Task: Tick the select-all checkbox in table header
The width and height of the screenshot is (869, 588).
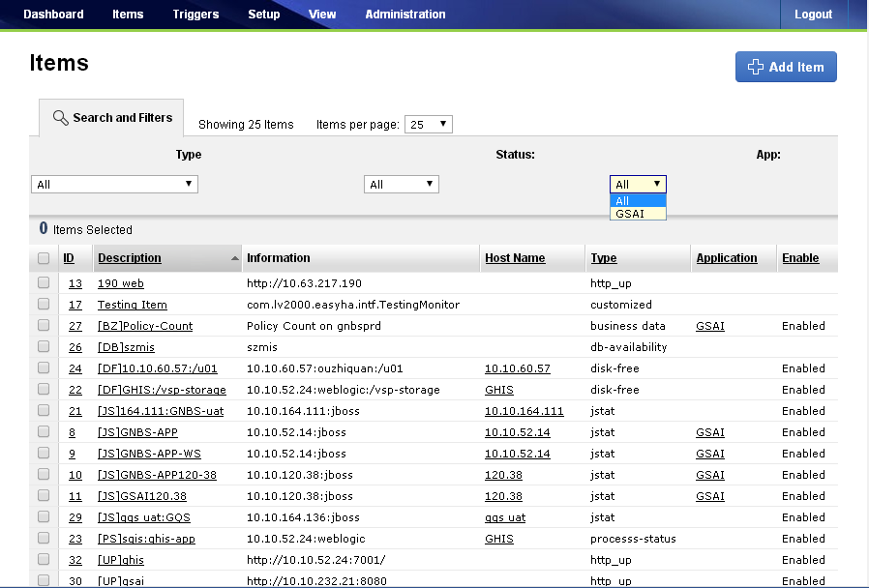Action: (x=44, y=258)
